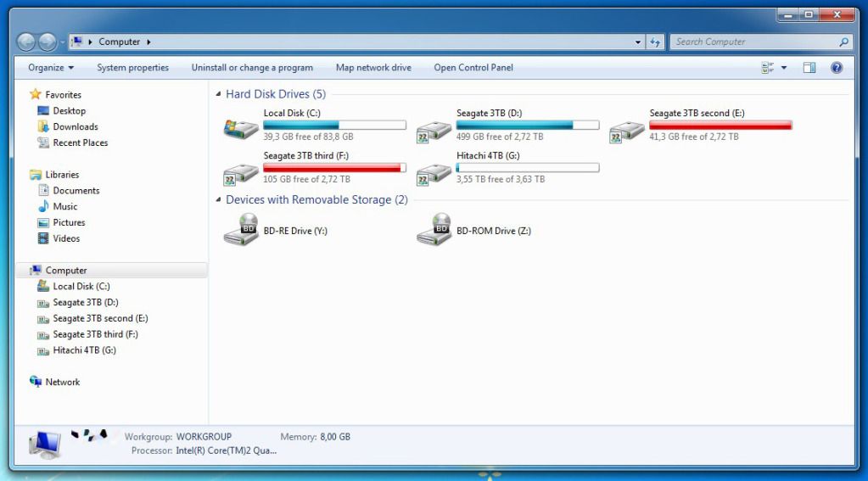
Task: Show the preview pane
Action: 809,68
